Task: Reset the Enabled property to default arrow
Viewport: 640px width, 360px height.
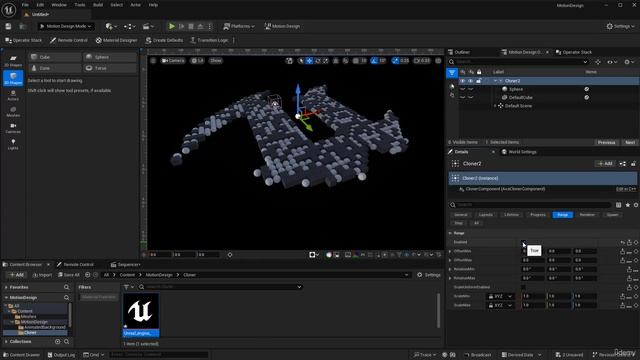Action: (x=622, y=242)
